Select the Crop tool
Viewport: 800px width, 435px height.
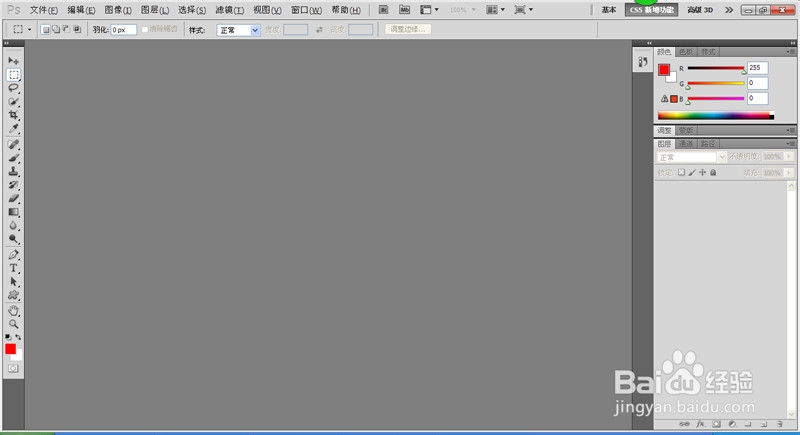tap(13, 115)
